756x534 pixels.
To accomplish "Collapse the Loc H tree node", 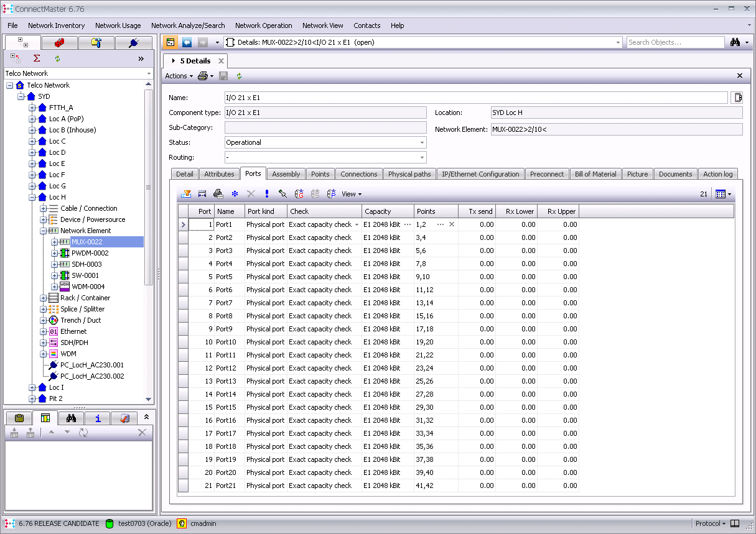I will point(32,197).
